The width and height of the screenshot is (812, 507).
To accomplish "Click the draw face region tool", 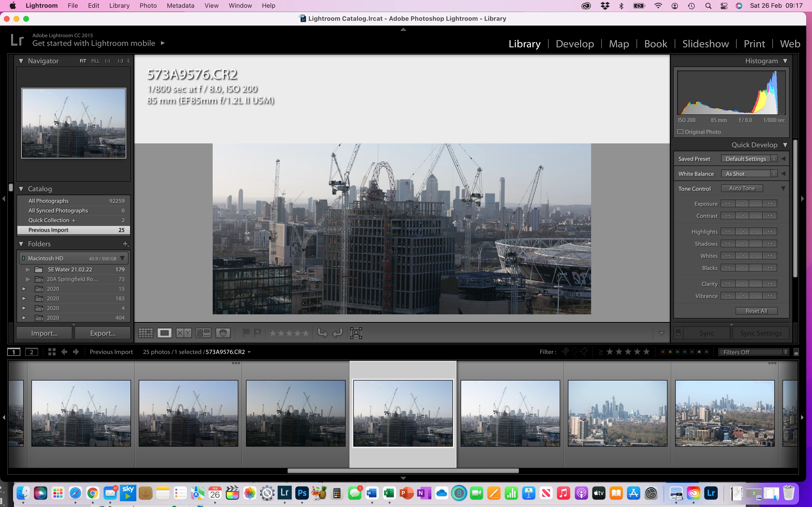I will click(x=356, y=333).
